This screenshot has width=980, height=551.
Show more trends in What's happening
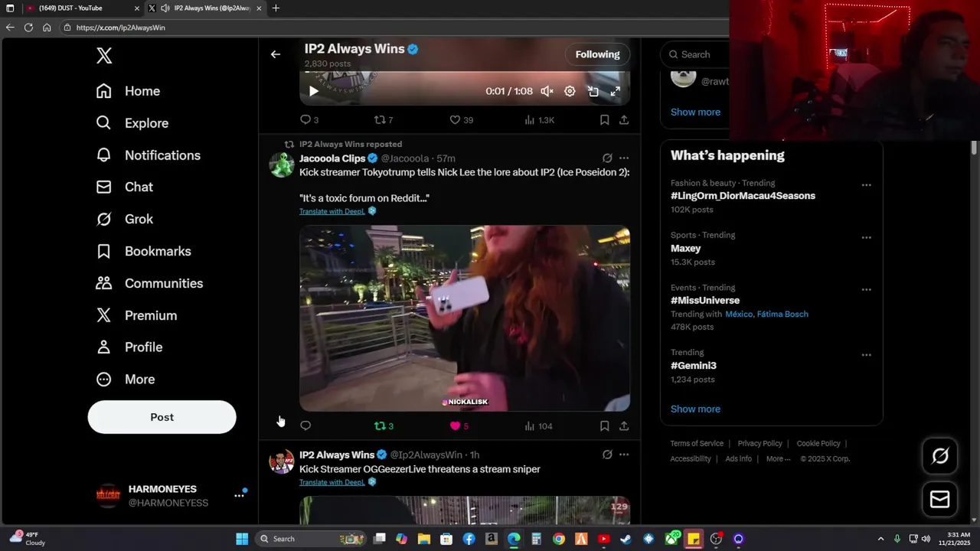pyautogui.click(x=695, y=409)
